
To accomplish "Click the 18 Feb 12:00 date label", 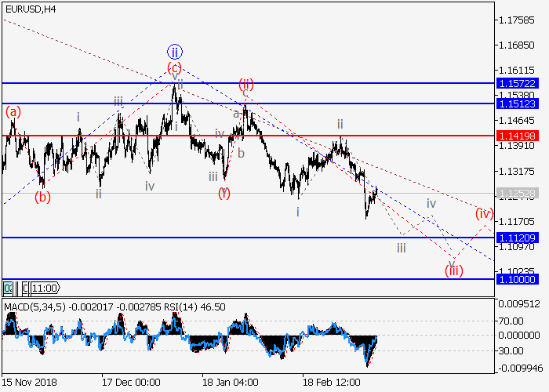I will point(333,382).
